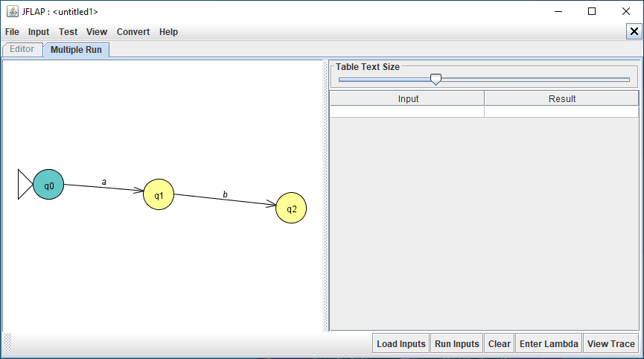Click the initial state arrow marker on q0
Screen dimensions: 644x359
(25, 185)
